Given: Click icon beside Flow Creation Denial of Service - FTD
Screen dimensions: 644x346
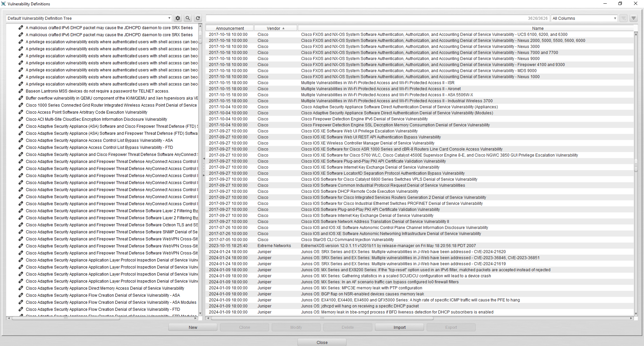Looking at the screenshot, I should [x=21, y=309].
